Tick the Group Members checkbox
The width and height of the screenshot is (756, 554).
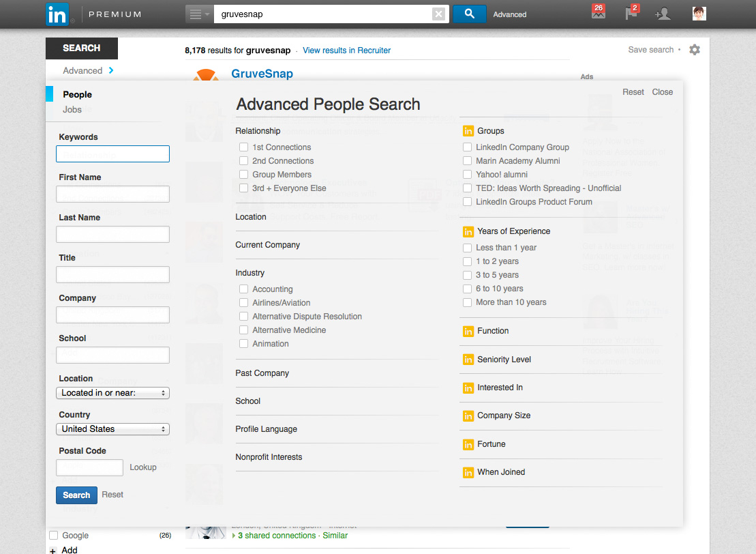pos(243,174)
